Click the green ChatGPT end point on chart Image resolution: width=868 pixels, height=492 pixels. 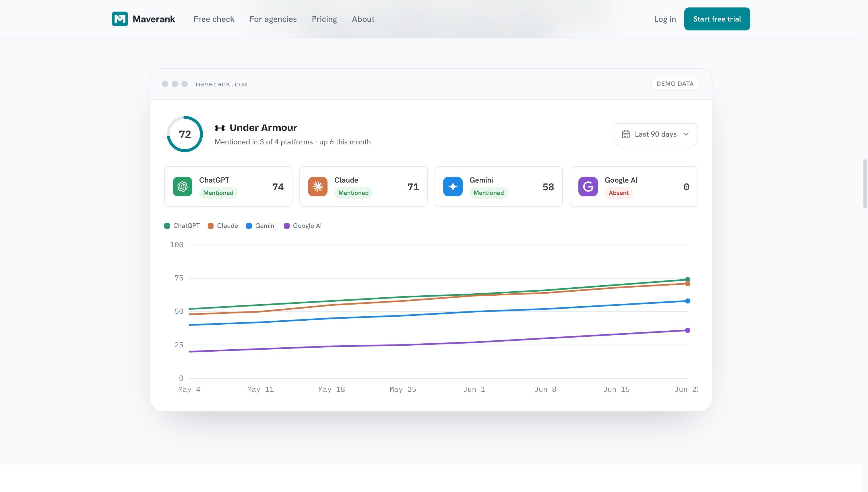pos(687,280)
